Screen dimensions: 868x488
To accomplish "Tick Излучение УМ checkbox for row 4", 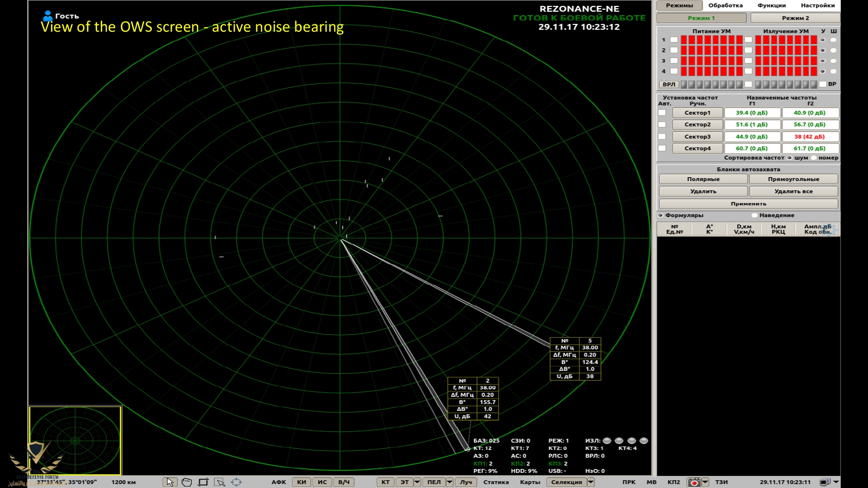I will point(748,71).
